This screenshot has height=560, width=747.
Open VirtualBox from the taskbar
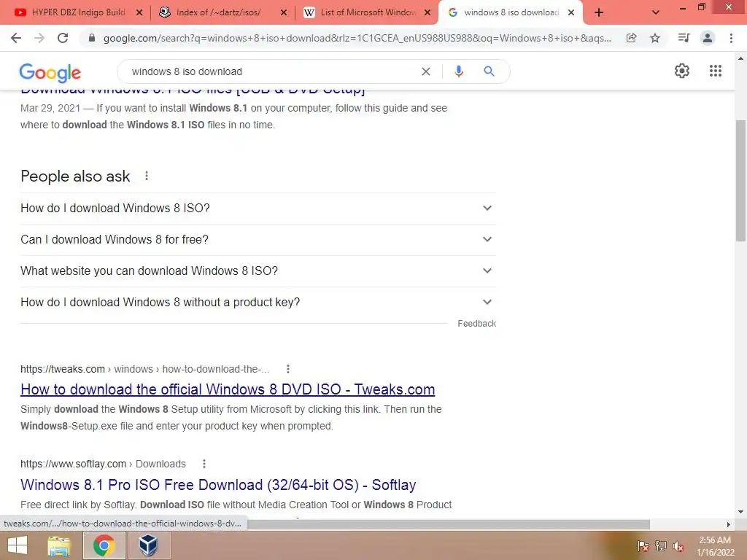click(148, 545)
